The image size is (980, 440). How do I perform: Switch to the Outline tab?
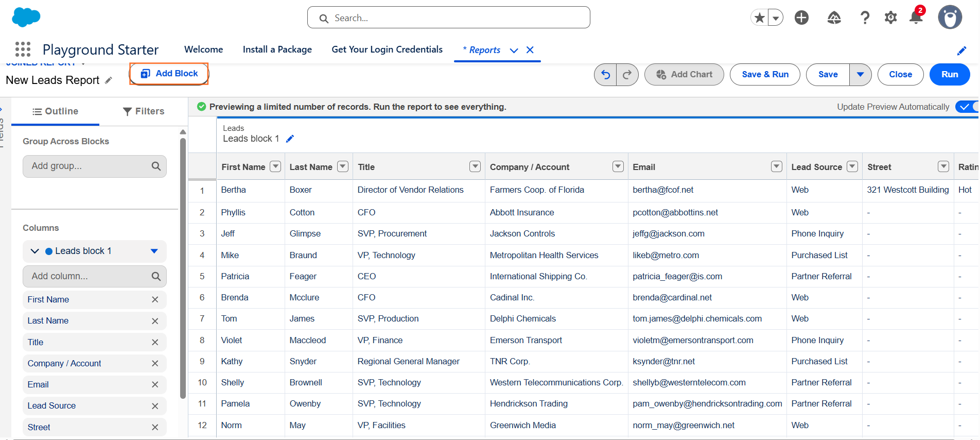(55, 111)
